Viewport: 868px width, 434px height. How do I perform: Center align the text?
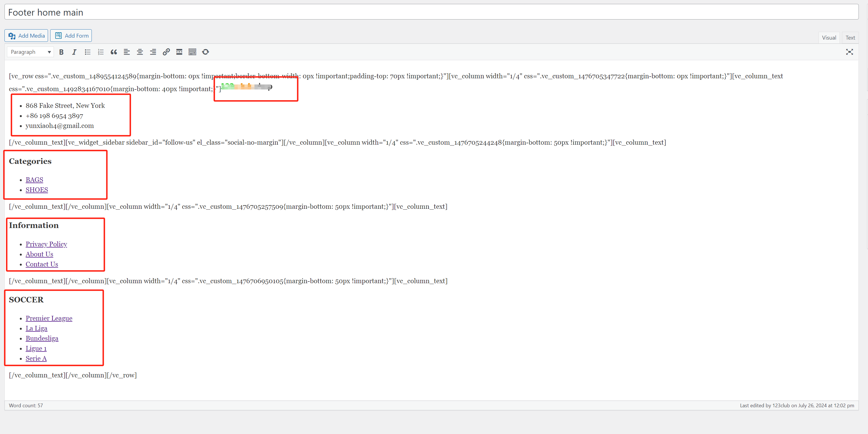140,52
